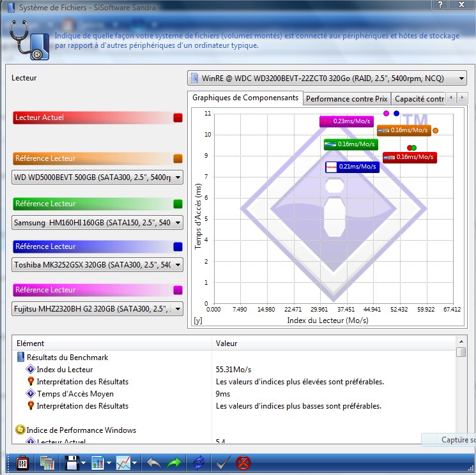Click the copy results toolbar icon
Screen dimensions: 476x475
[x=47, y=463]
